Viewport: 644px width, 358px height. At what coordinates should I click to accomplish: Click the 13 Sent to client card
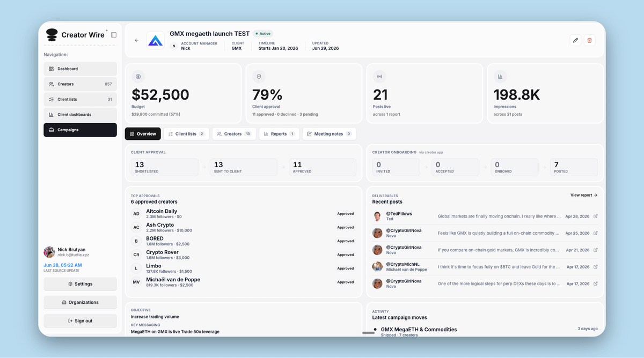(244, 167)
